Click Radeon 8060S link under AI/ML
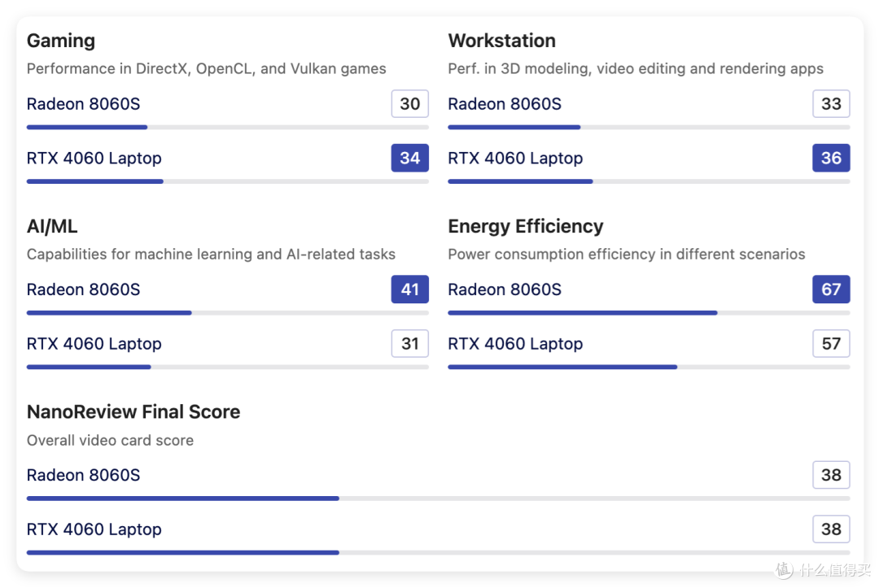Screen dimensions: 879x588 84,290
